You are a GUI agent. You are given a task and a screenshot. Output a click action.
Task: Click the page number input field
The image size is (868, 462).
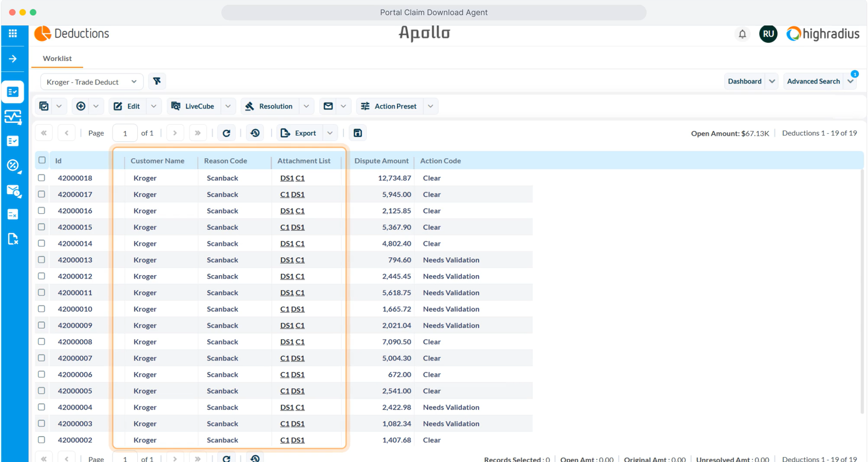[125, 133]
